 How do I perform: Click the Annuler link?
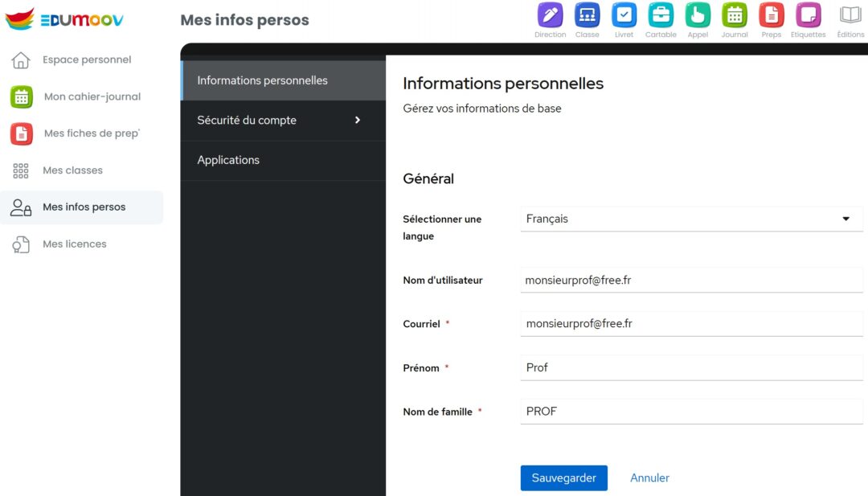point(649,478)
